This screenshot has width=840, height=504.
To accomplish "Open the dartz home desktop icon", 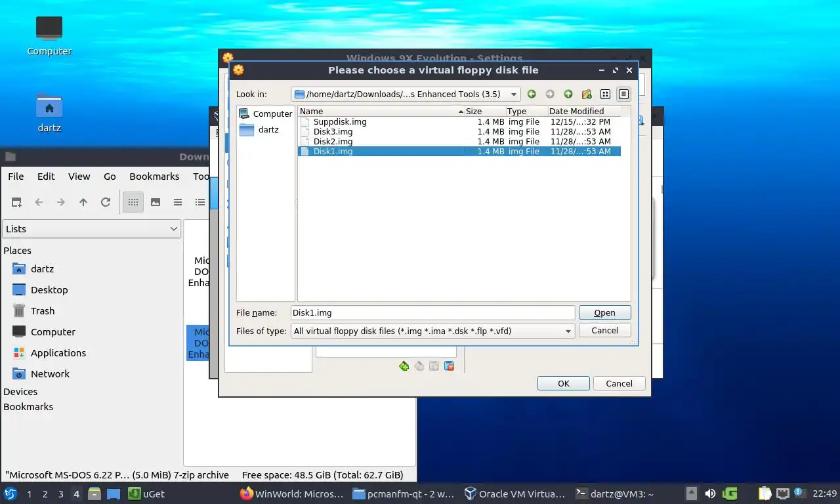I will [49, 113].
